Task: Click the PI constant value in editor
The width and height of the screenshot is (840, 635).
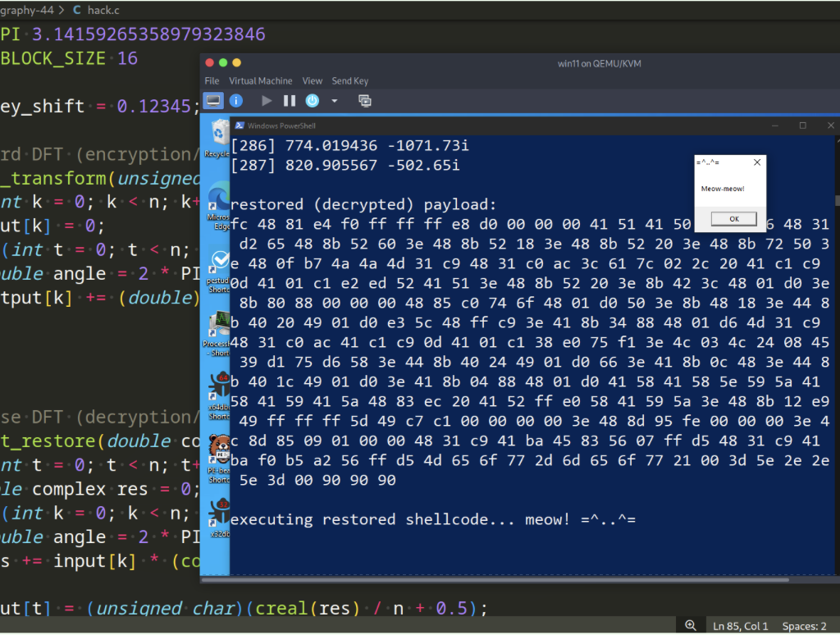Action: [x=148, y=34]
